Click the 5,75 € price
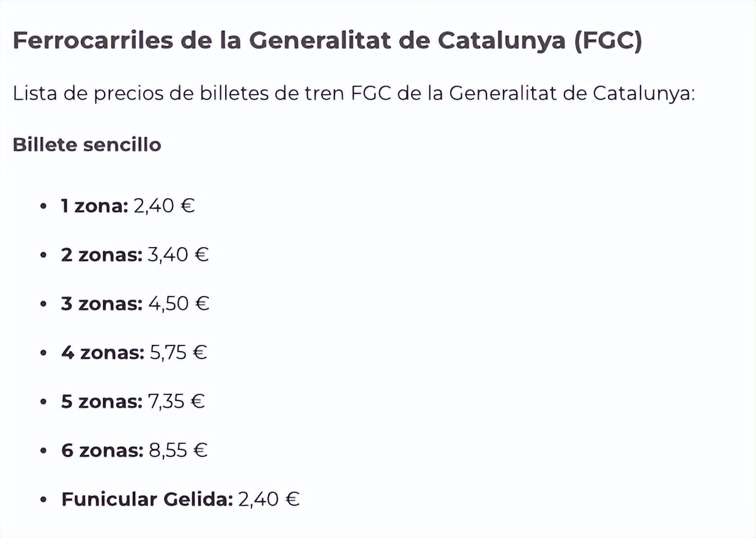The width and height of the screenshot is (756, 538). [x=178, y=353]
